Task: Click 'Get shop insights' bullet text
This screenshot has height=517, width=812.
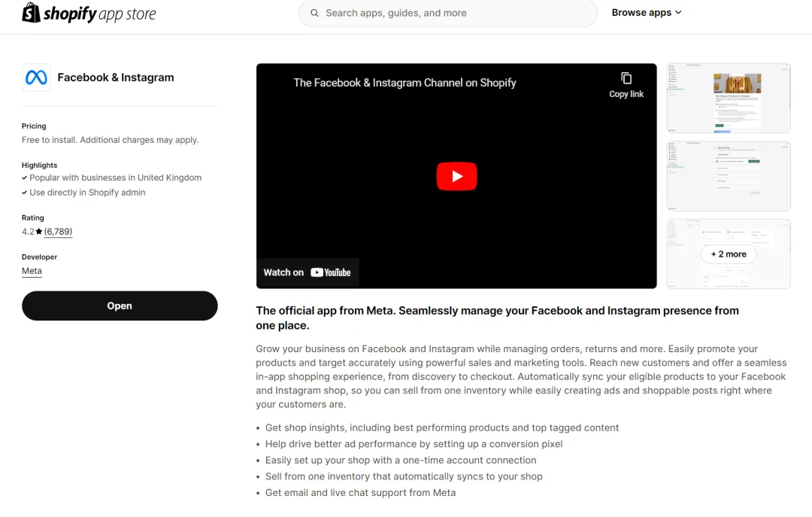Action: pos(442,427)
